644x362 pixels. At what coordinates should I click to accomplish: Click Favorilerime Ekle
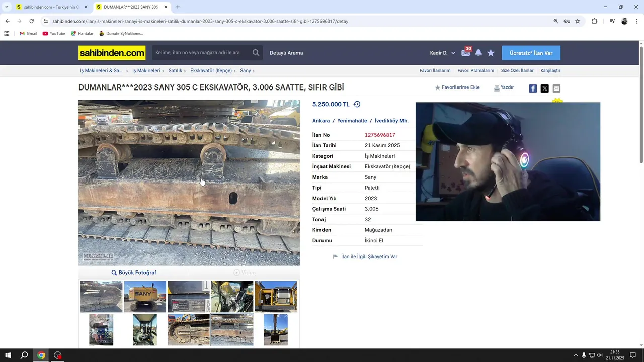point(457,87)
